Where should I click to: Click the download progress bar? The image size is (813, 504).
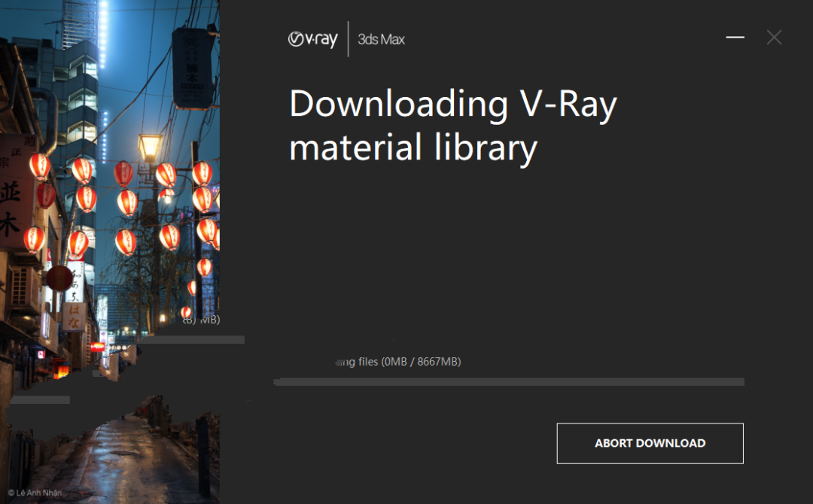(509, 381)
